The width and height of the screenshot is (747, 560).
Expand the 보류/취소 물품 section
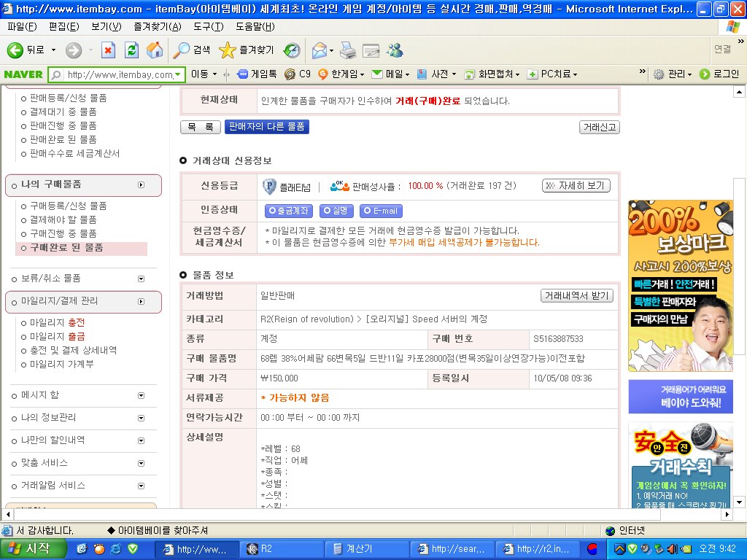tap(141, 279)
